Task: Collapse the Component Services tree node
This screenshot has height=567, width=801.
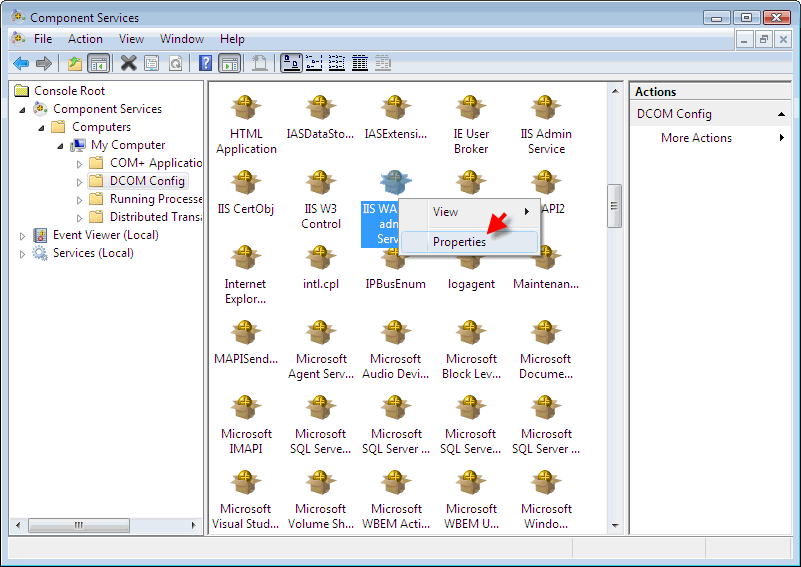Action: click(x=22, y=109)
